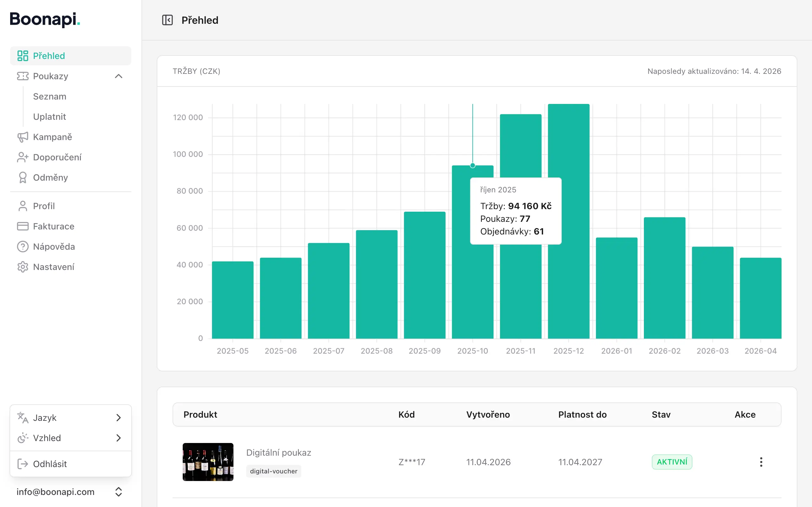Select the Uplatnit menu entry
The image size is (812, 507).
coord(49,116)
